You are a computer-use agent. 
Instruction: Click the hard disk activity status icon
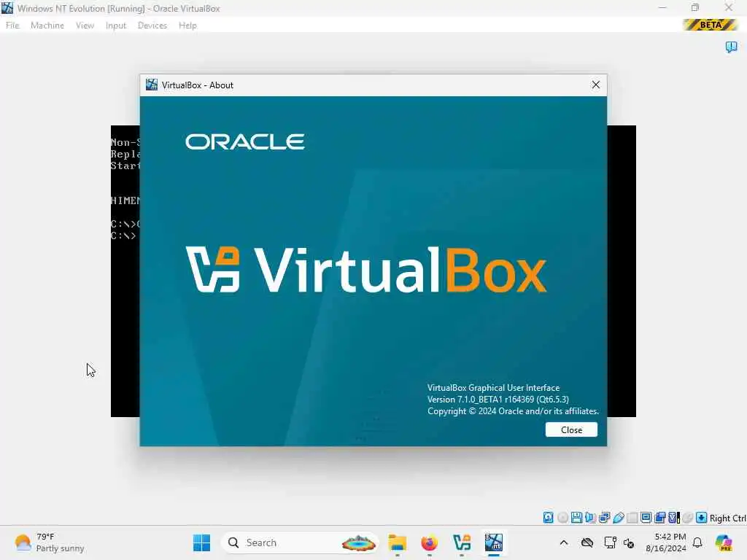coord(549,518)
